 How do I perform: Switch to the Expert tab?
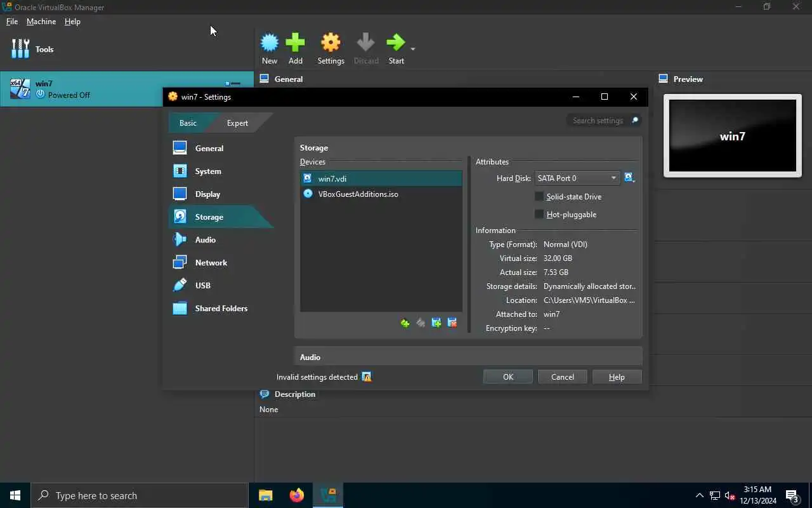point(237,123)
